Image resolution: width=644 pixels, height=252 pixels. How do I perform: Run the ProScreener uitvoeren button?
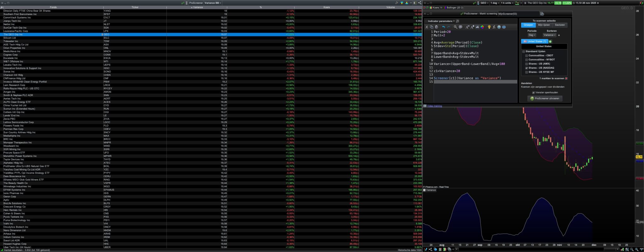tap(545, 99)
